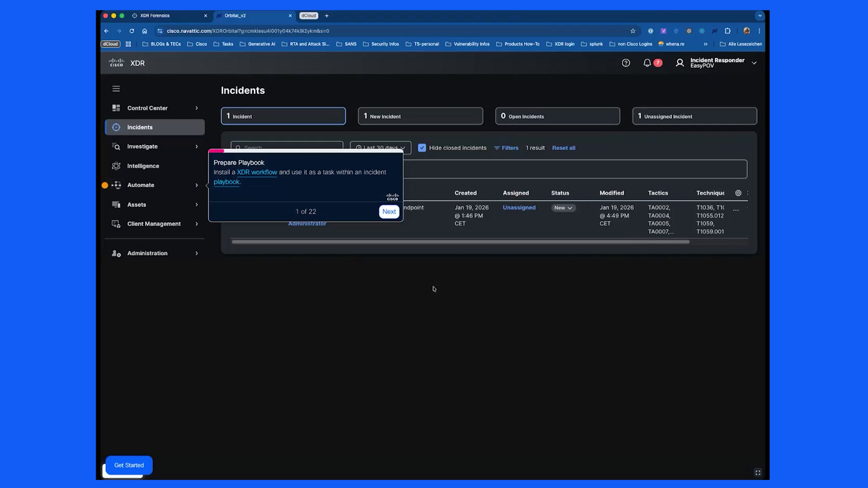868x488 pixels.
Task: Click the Administration user-gear icon
Action: point(116,253)
